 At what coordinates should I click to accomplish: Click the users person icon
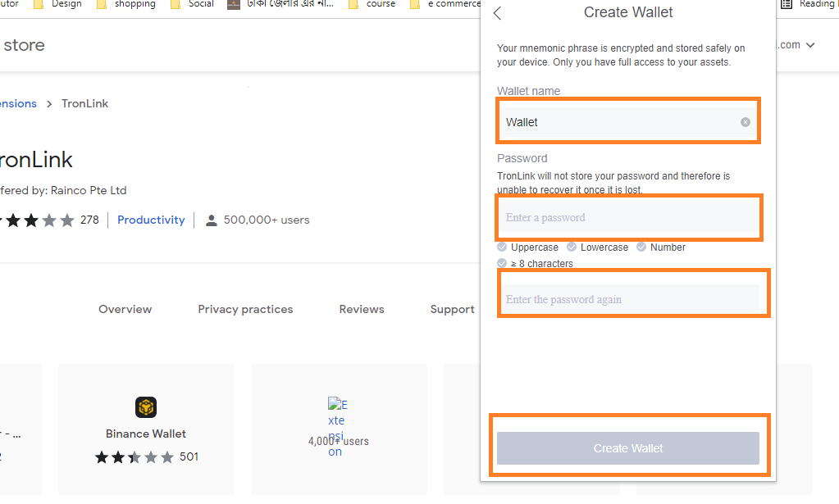212,220
